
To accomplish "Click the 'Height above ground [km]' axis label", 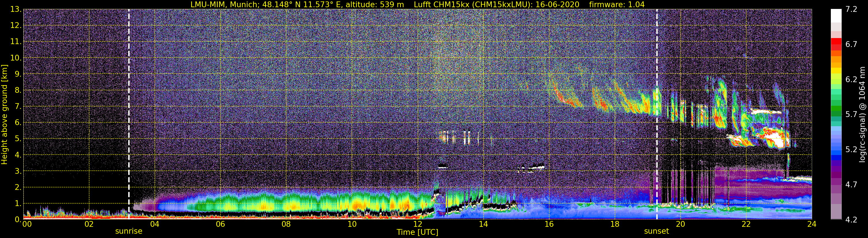I will [4, 115].
